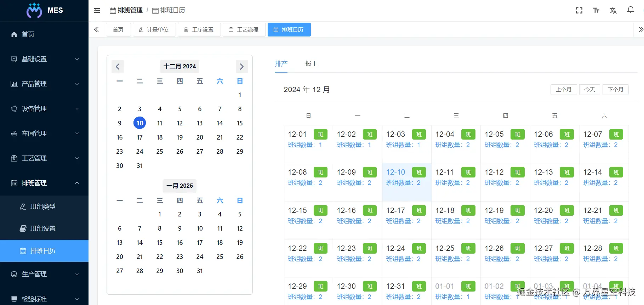Image resolution: width=644 pixels, height=305 pixels.
Task: Open the 工艺流程 page tab
Action: point(244,29)
